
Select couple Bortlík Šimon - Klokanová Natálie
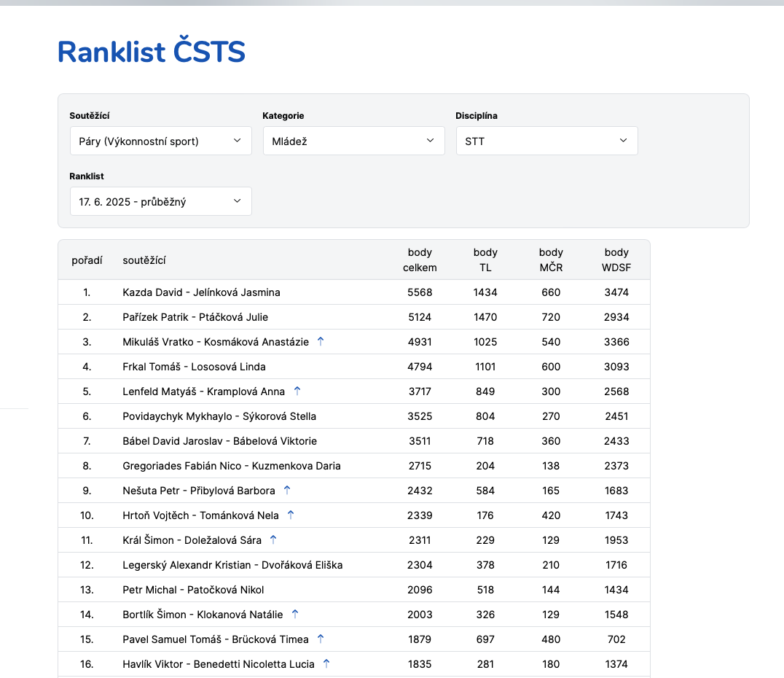203,615
